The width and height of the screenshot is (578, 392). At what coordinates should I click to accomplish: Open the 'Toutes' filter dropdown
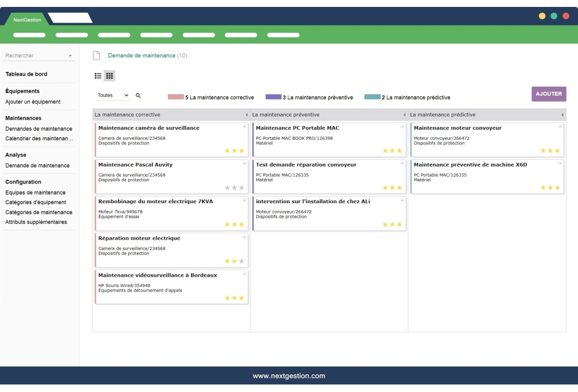pyautogui.click(x=110, y=97)
